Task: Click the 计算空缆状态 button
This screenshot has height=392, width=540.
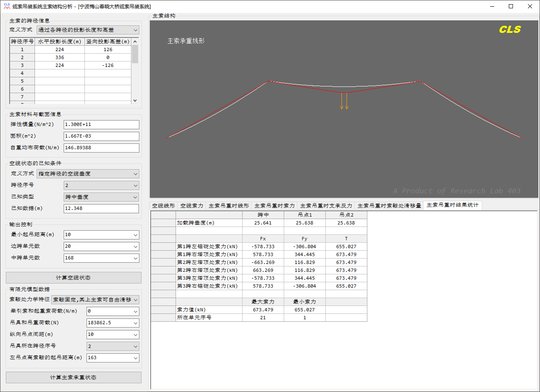Action: [x=74, y=278]
